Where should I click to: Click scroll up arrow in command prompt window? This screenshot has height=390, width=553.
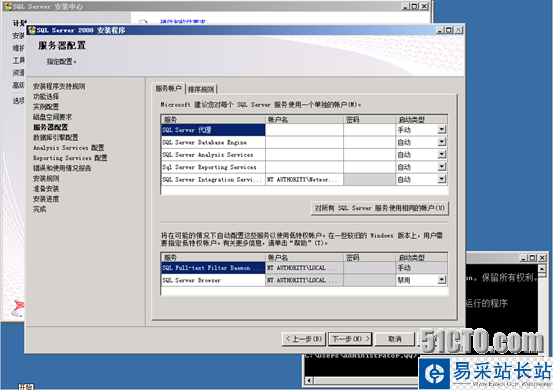point(542,269)
